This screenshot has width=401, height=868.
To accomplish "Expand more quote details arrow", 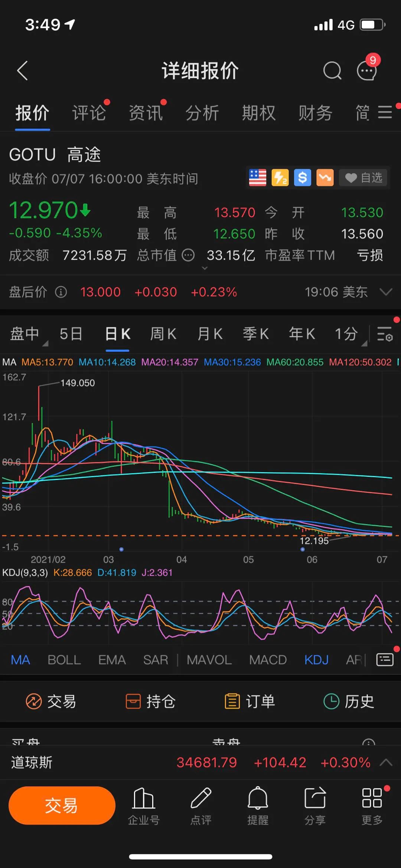I will tap(205, 268).
